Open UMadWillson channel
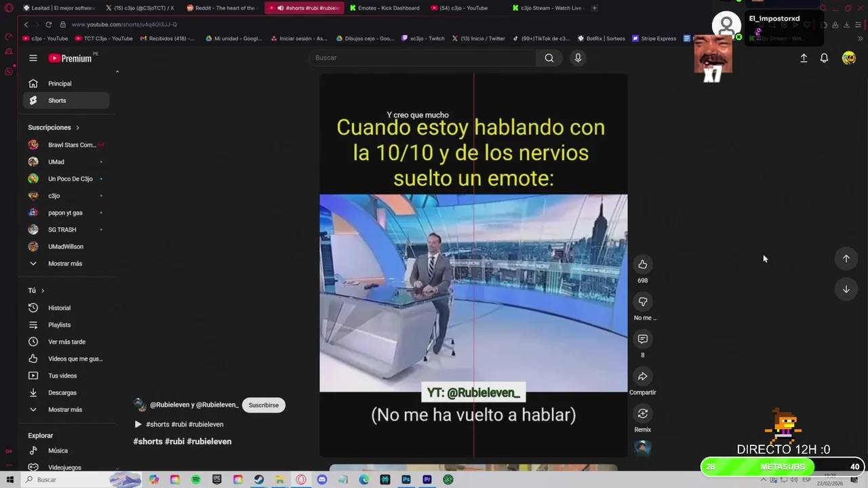Image resolution: width=868 pixels, height=488 pixels. point(66,247)
